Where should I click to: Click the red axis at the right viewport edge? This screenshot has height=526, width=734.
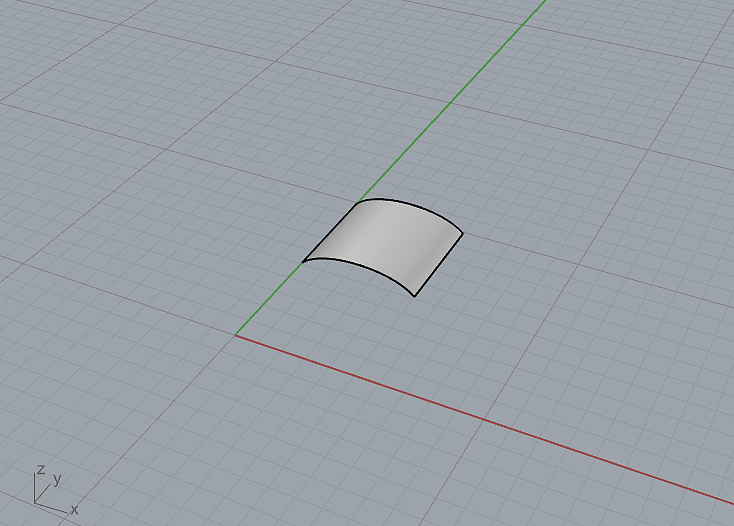pos(729,503)
